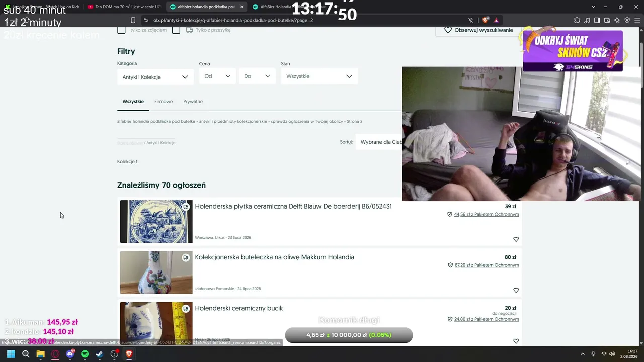Switch to the 'Prywatne' listings tab
This screenshot has width=644, height=362.
click(193, 102)
